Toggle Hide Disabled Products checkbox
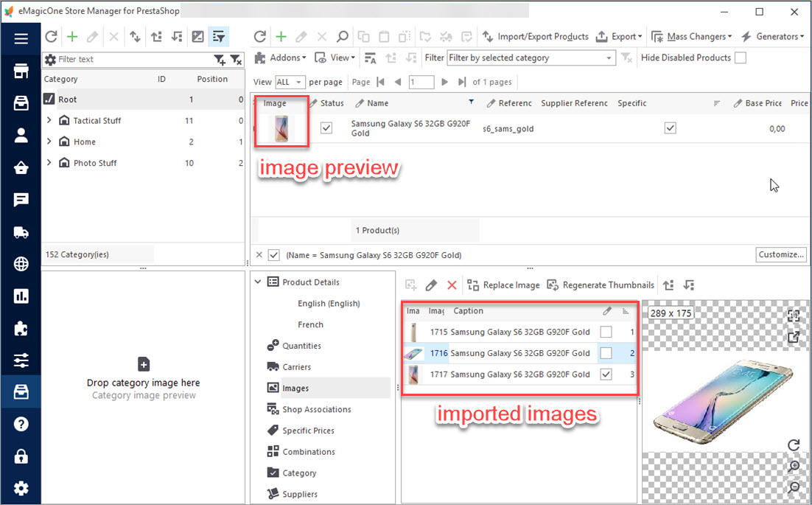812x505 pixels. tap(741, 58)
